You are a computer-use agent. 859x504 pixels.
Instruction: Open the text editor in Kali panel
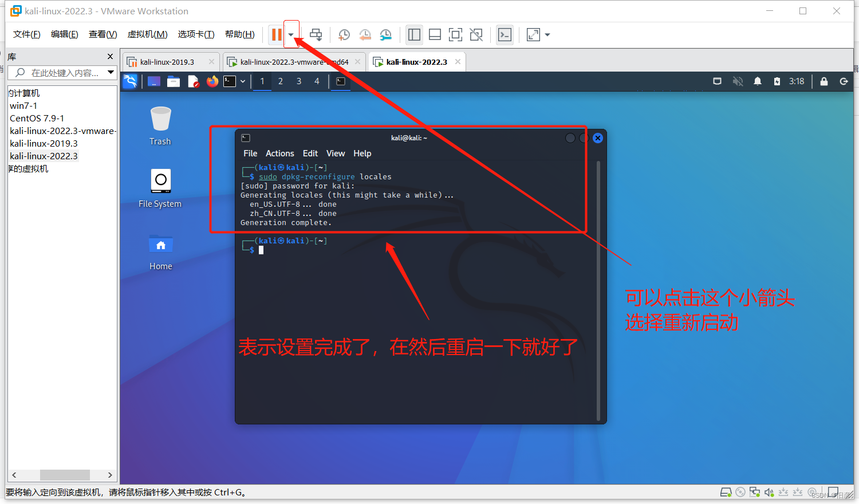pyautogui.click(x=193, y=81)
